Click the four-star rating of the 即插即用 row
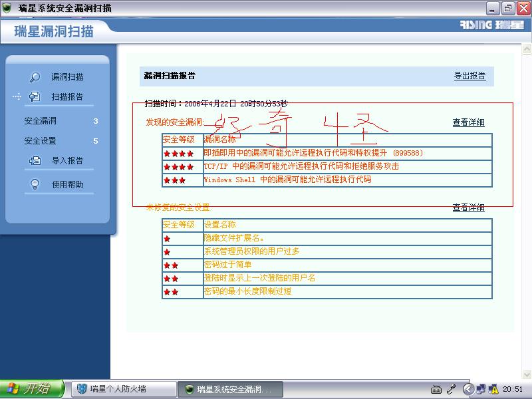 coord(178,154)
